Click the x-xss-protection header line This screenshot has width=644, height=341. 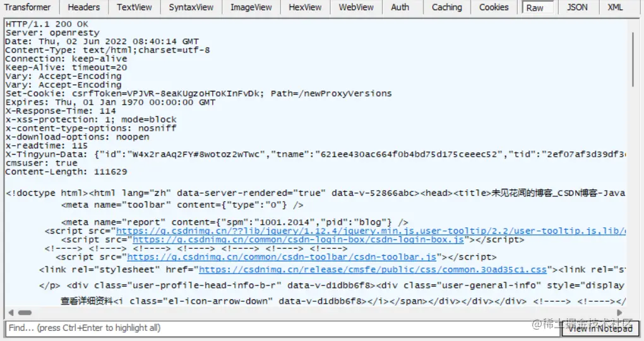point(91,119)
